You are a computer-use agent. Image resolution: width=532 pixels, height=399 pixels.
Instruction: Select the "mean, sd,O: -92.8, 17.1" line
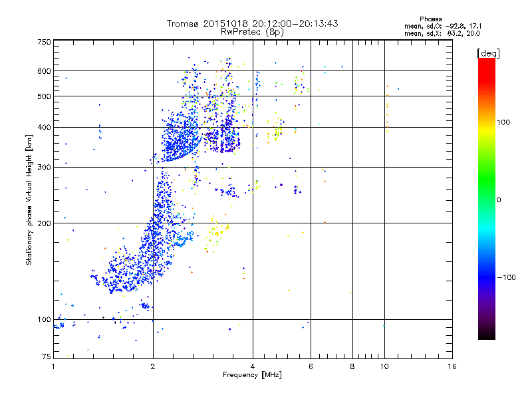click(442, 26)
